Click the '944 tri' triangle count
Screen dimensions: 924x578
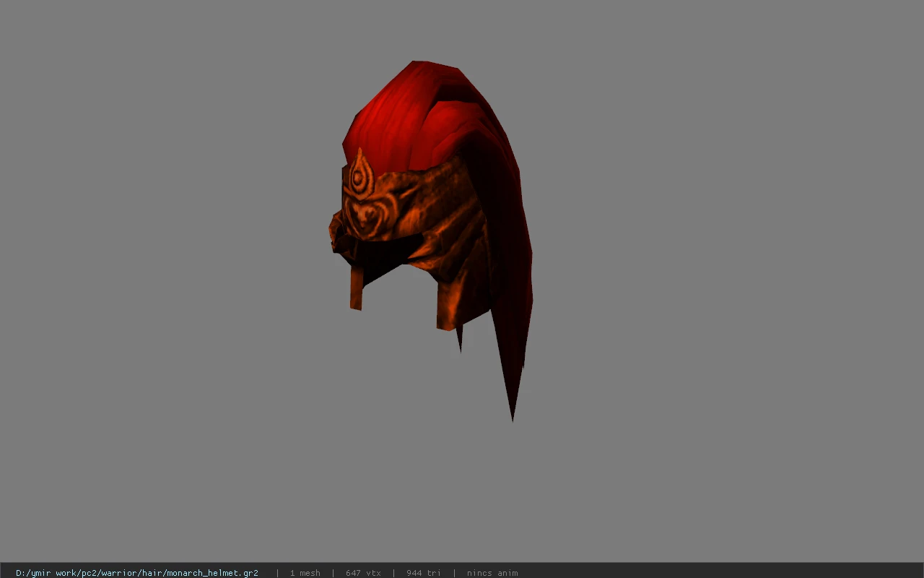[x=424, y=573]
